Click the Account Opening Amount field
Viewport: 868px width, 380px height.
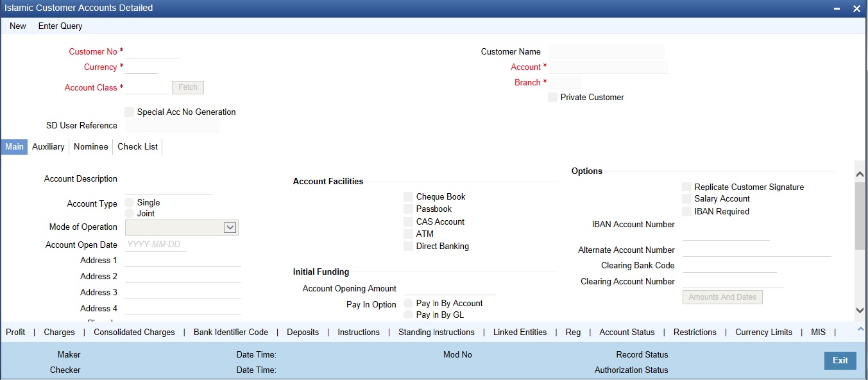(450, 289)
